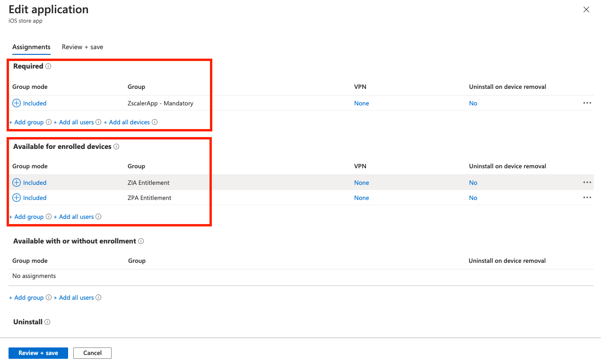Open VPN None link for ZIA Entitlement

pos(361,182)
